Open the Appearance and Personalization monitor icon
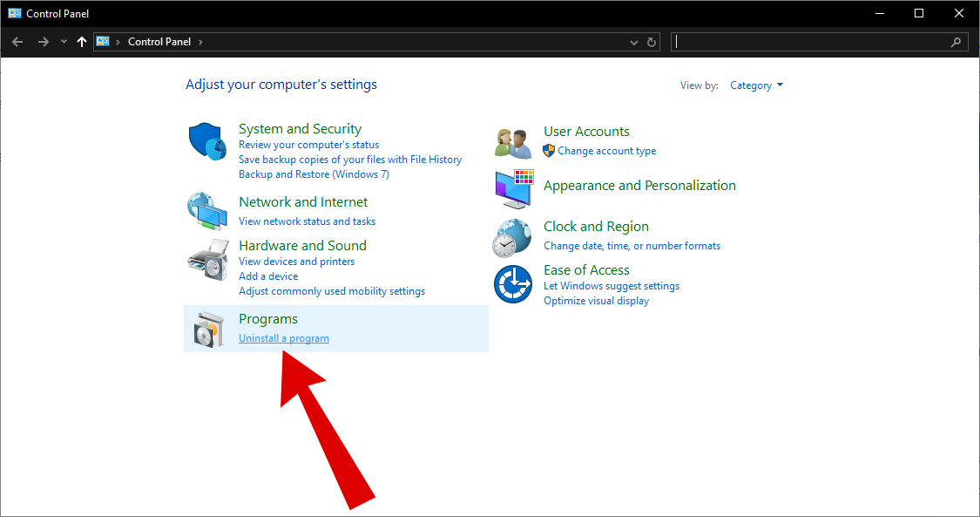 514,189
